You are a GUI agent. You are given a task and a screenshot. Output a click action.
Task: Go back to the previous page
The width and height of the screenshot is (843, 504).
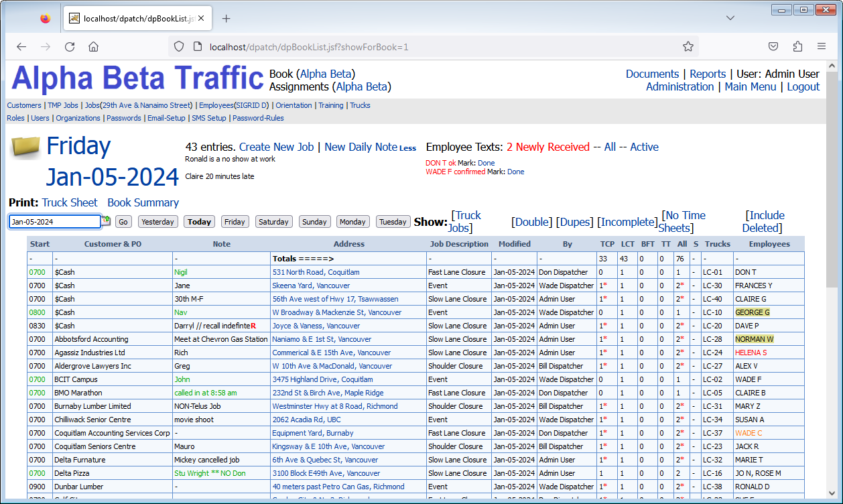point(21,47)
